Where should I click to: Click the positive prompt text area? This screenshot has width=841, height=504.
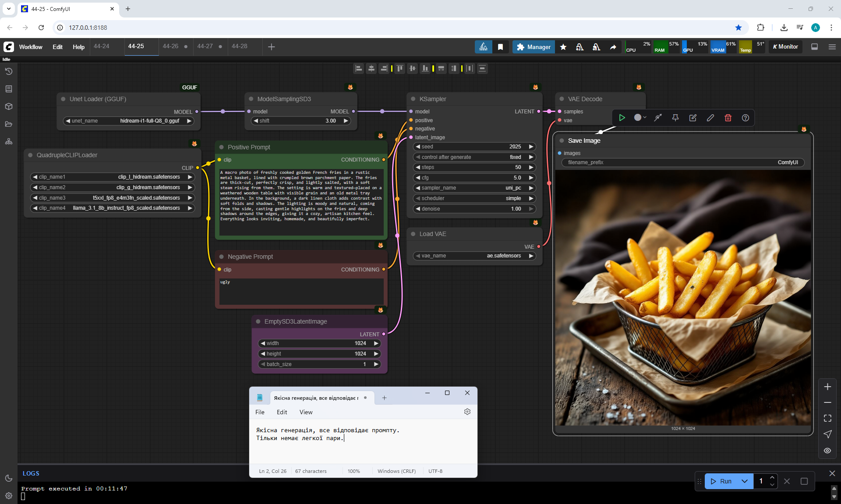[x=301, y=201]
